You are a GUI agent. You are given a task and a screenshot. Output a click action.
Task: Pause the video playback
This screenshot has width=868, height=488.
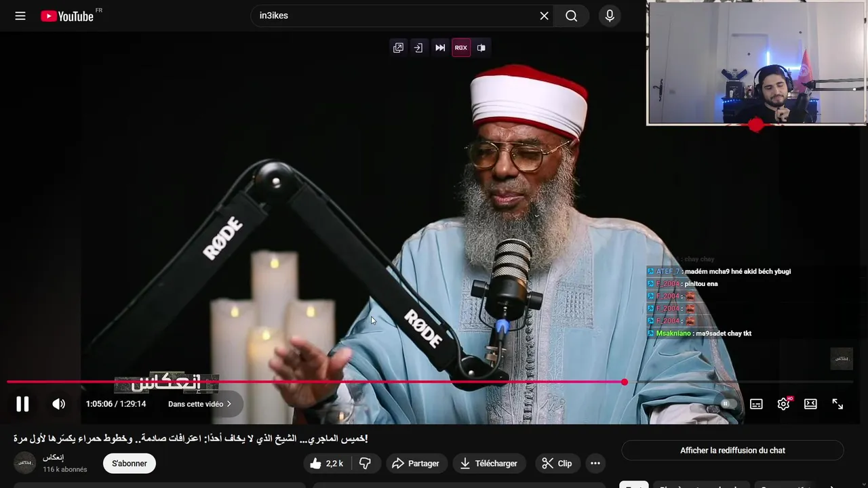point(22,404)
